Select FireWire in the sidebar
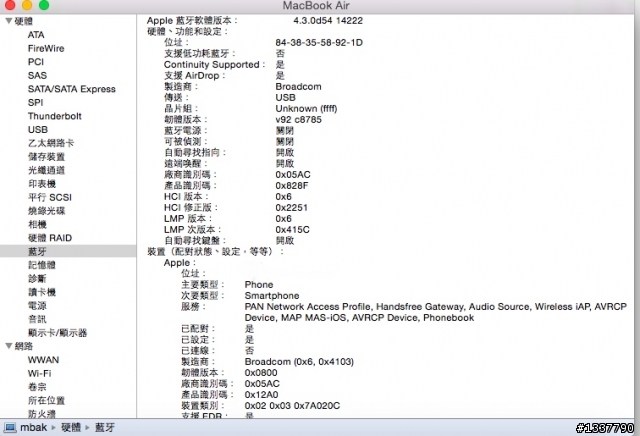640x436 pixels. point(46,48)
